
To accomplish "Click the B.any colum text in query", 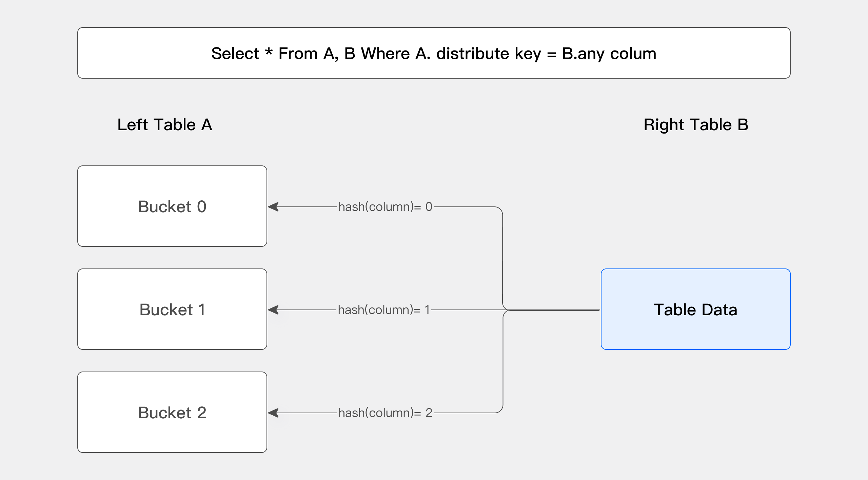I will 609,54.
